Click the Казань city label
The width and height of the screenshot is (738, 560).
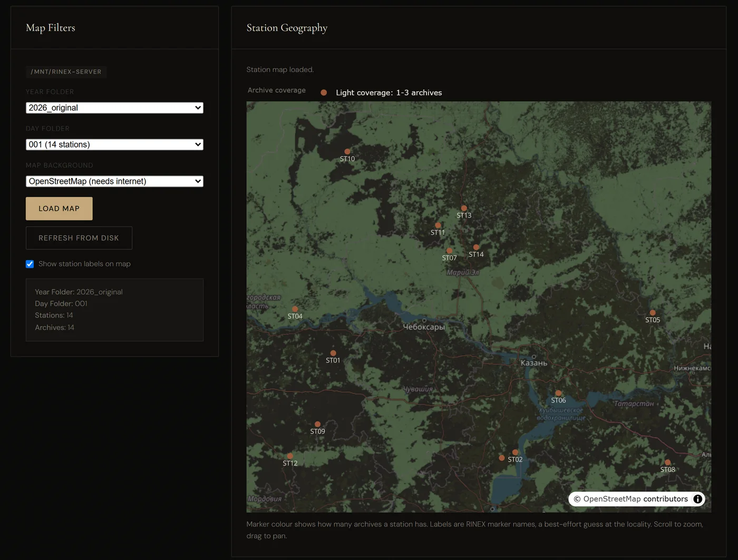click(x=534, y=363)
